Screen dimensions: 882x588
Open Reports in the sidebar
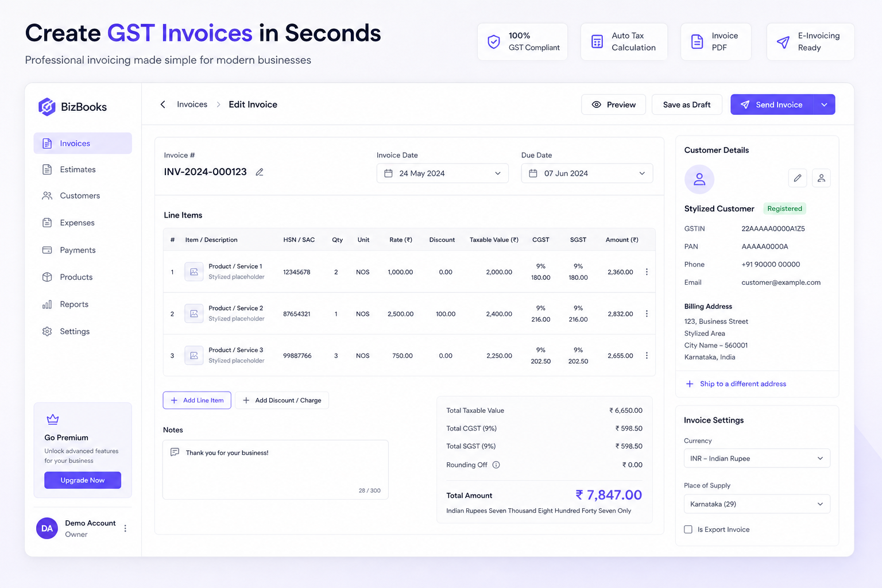83,304
